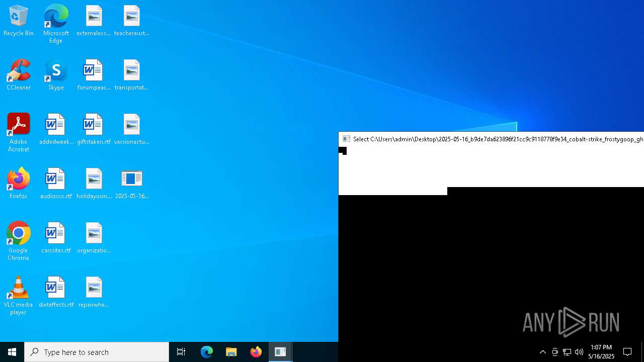Image resolution: width=644 pixels, height=362 pixels.
Task: Open File Explorer from the taskbar
Action: pyautogui.click(x=231, y=352)
